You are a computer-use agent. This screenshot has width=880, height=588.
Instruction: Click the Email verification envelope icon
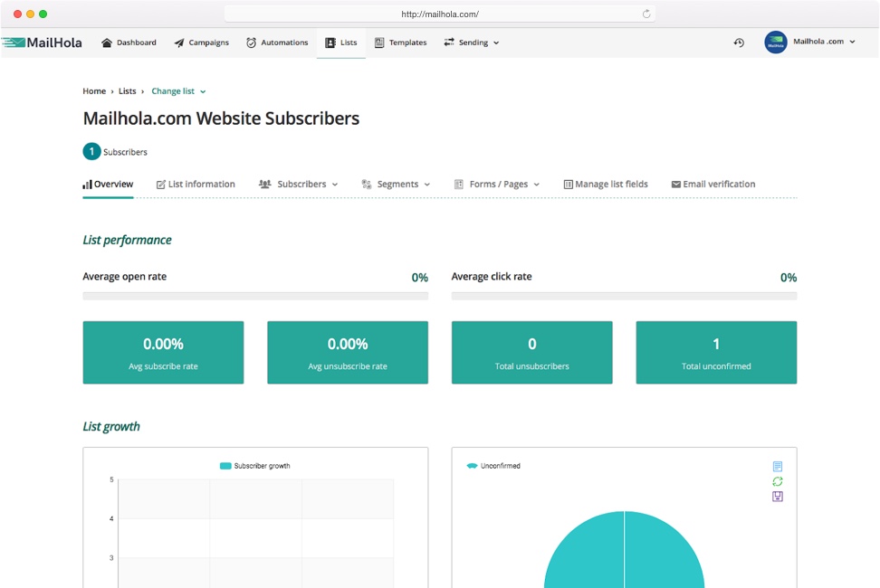pos(675,185)
